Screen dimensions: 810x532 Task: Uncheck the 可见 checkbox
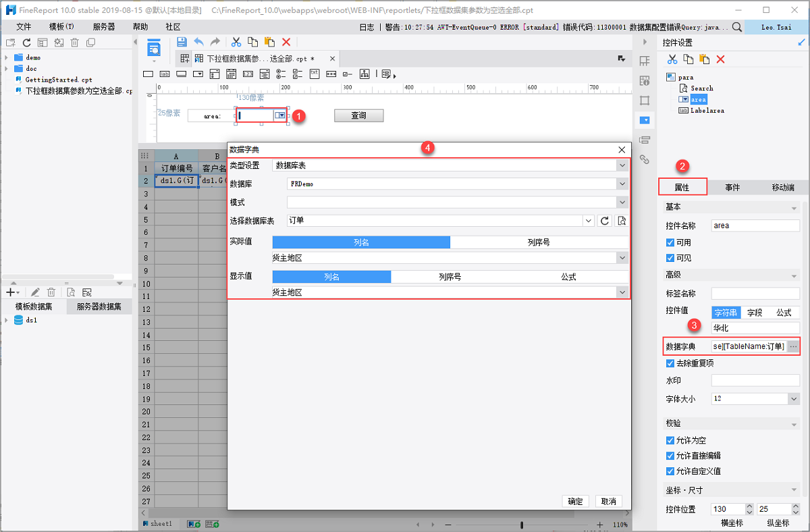point(670,258)
